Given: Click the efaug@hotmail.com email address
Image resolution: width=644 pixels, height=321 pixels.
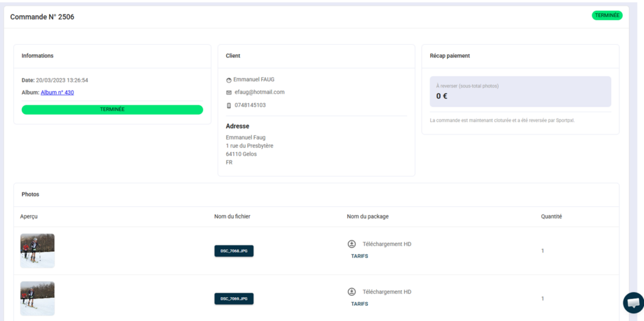Looking at the screenshot, I should coord(259,92).
